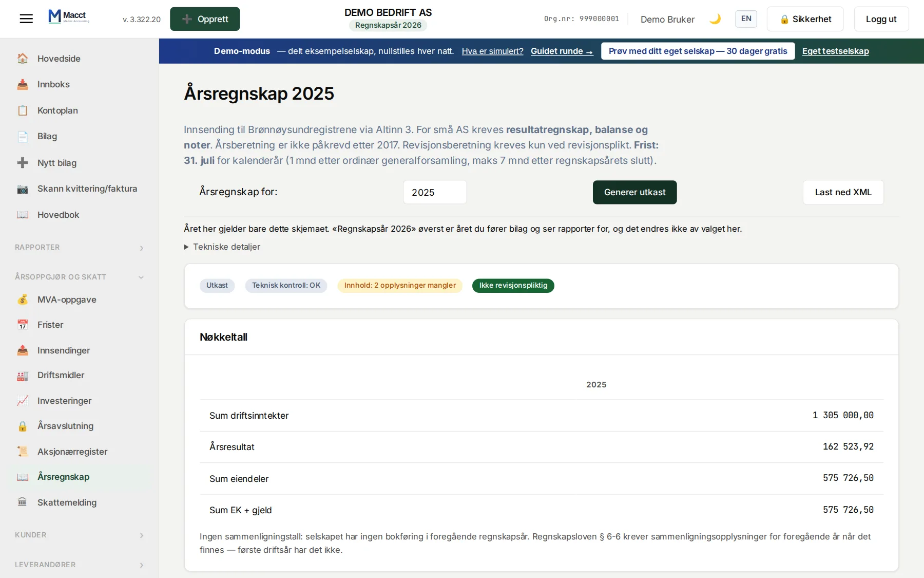Click the Nytt bilag plus icon
924x578 pixels.
click(23, 163)
